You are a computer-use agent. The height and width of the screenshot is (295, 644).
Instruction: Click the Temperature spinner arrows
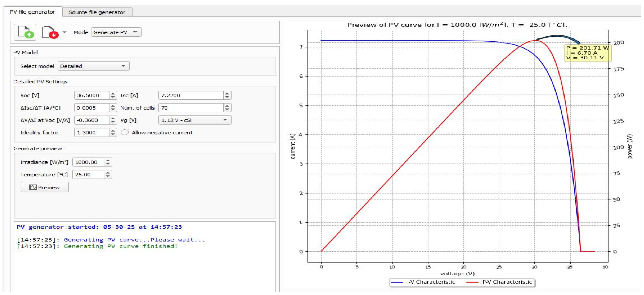108,175
